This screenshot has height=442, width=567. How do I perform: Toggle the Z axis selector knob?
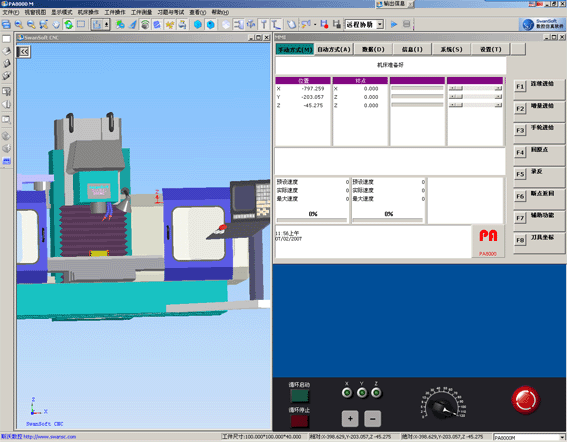tap(376, 393)
